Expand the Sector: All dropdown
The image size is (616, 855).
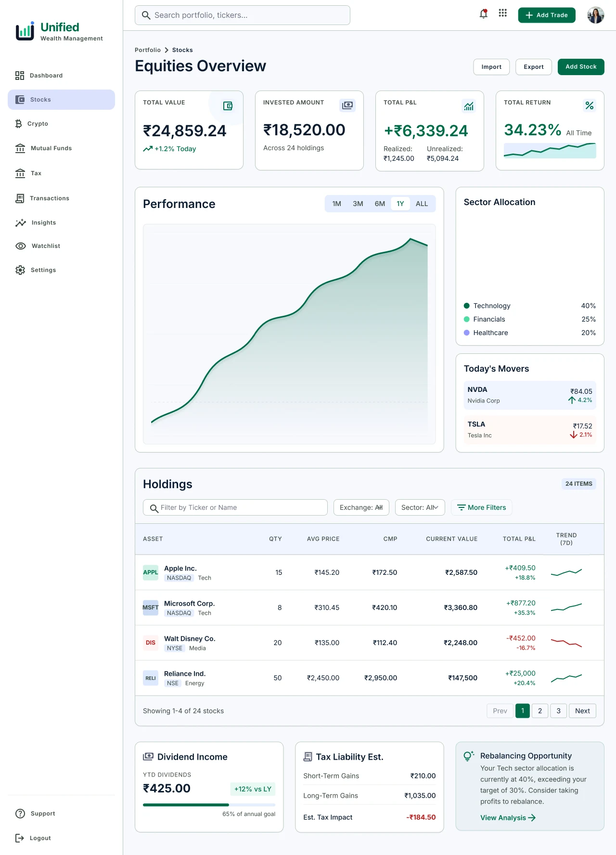(420, 507)
